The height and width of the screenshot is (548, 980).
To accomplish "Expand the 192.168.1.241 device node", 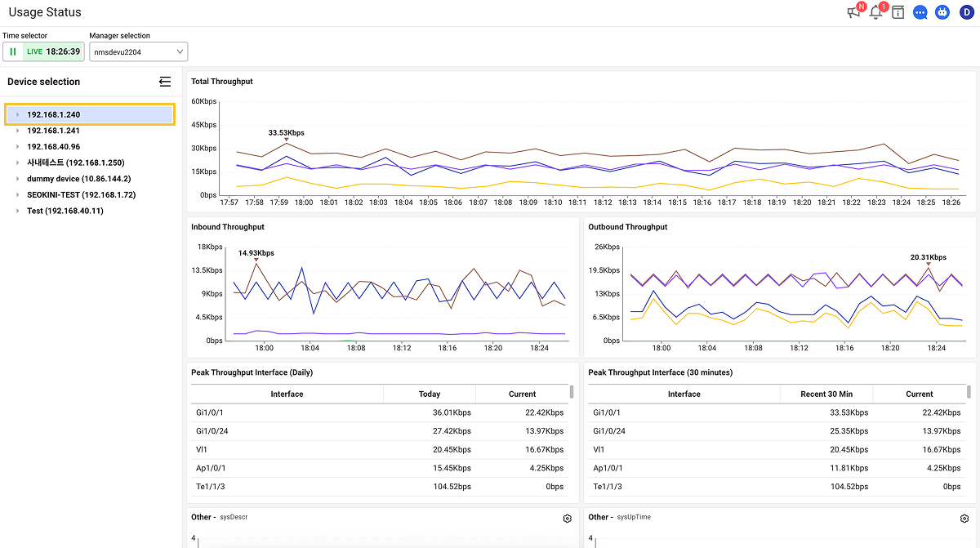I will pyautogui.click(x=18, y=131).
